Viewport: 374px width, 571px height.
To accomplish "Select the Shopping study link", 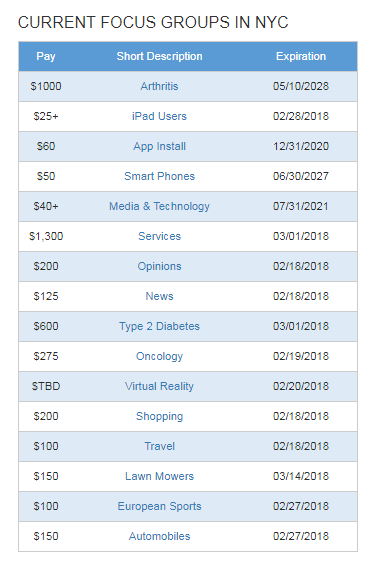I will [159, 416].
